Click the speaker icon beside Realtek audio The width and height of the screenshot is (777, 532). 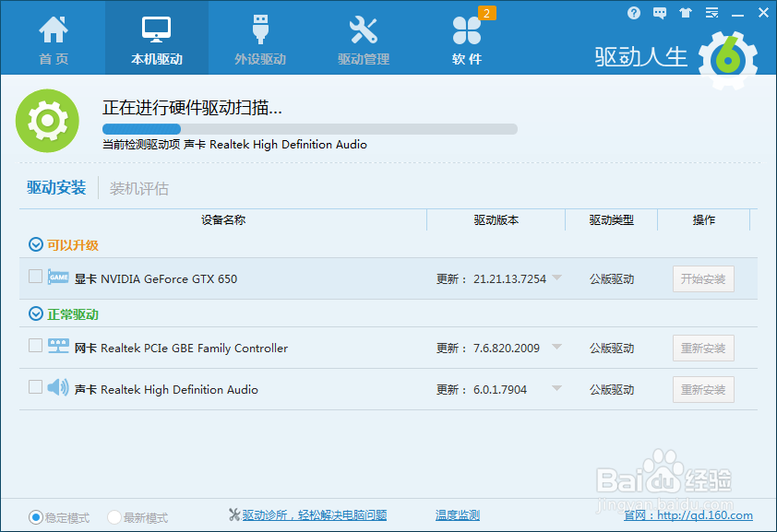point(56,389)
